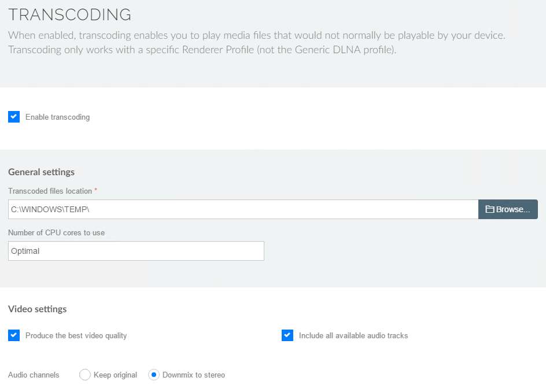Toggle the Produce the best video quality checkbox
This screenshot has height=392, width=546.
click(14, 335)
